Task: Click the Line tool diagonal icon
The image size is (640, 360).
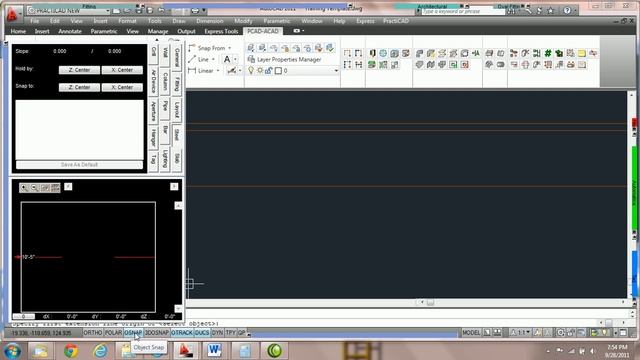Action: (192, 60)
